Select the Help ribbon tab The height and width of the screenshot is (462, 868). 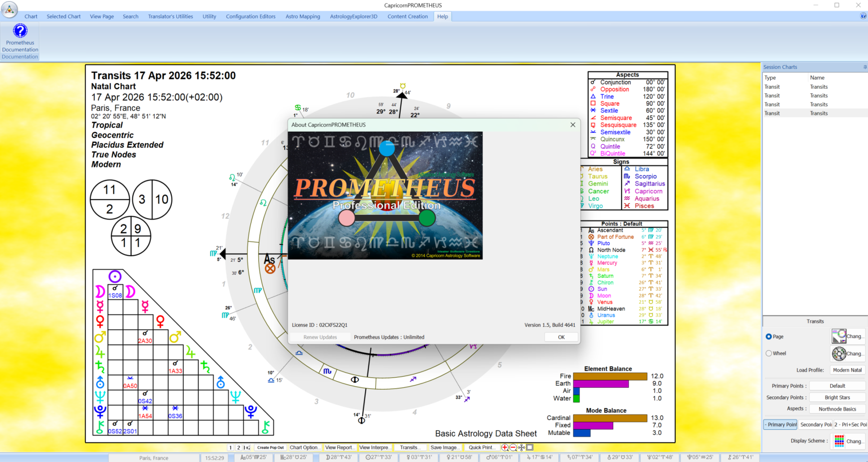pos(442,16)
